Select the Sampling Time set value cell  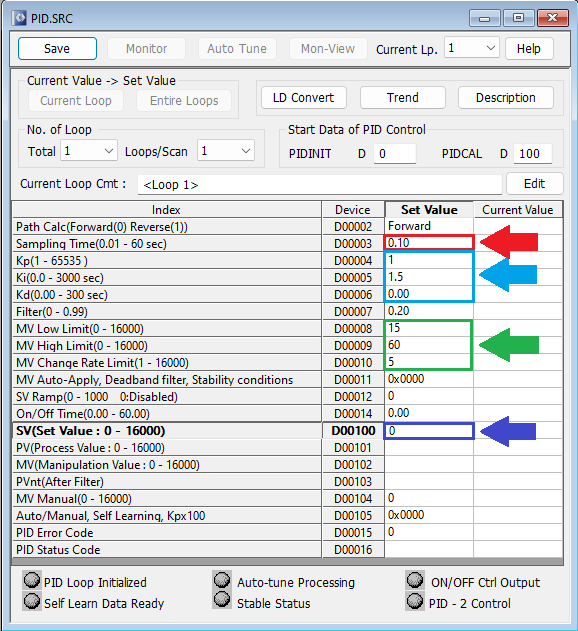click(429, 243)
